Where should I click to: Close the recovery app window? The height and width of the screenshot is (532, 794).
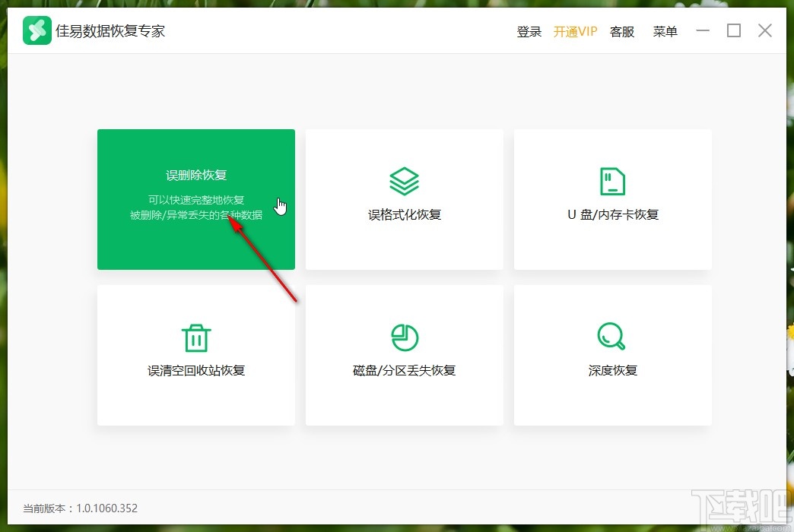(x=765, y=30)
